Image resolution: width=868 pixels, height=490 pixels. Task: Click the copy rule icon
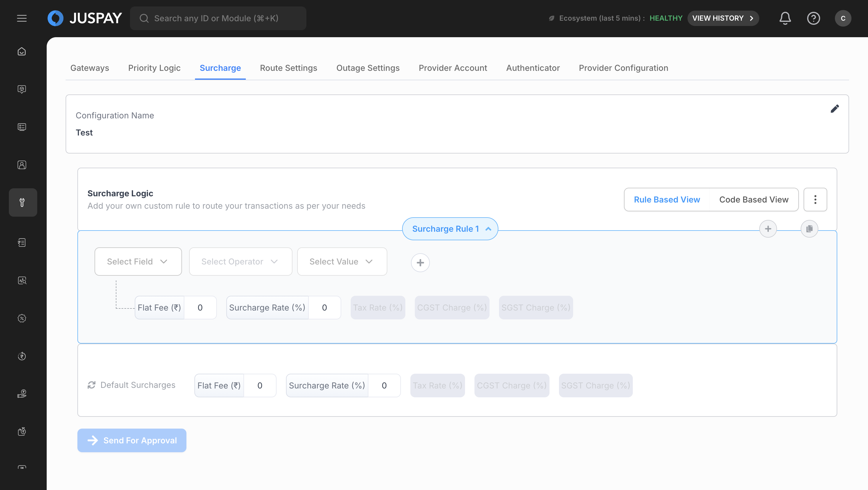pyautogui.click(x=809, y=229)
